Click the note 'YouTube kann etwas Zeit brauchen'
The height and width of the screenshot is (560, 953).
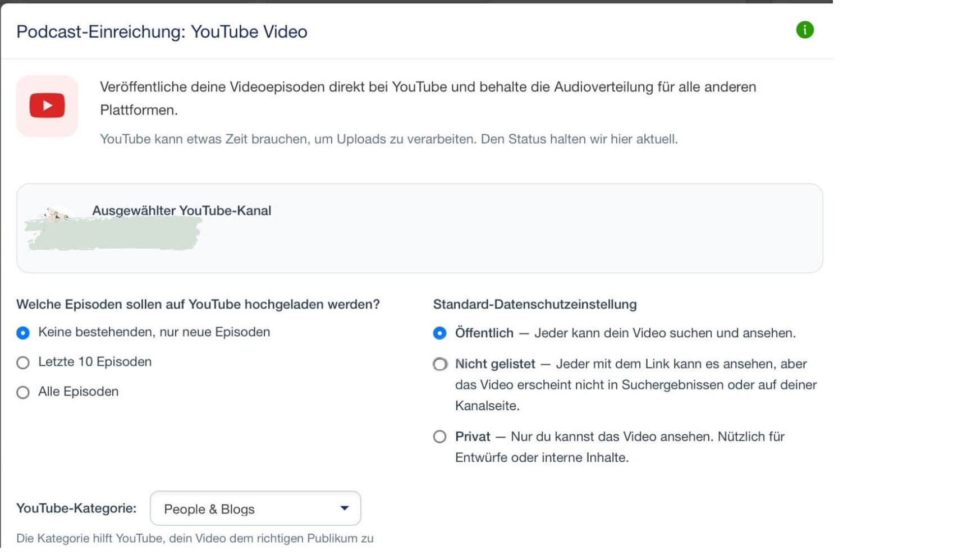click(389, 139)
